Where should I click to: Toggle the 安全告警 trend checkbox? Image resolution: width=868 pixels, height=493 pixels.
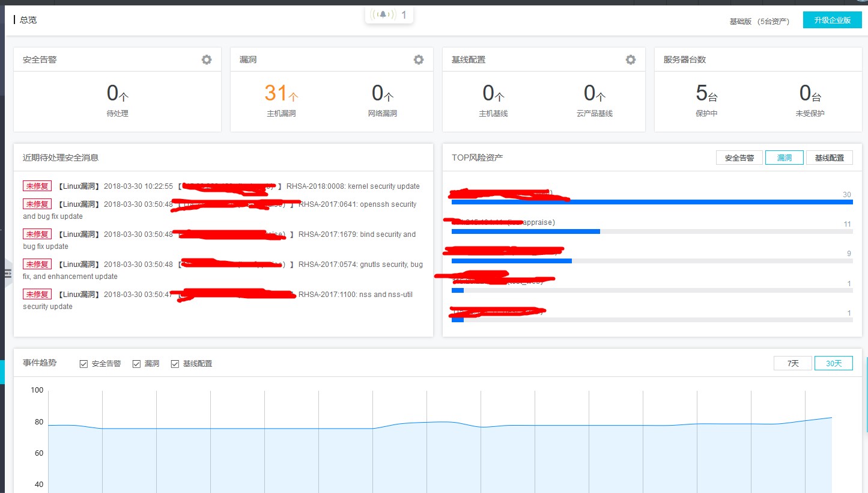click(x=84, y=364)
